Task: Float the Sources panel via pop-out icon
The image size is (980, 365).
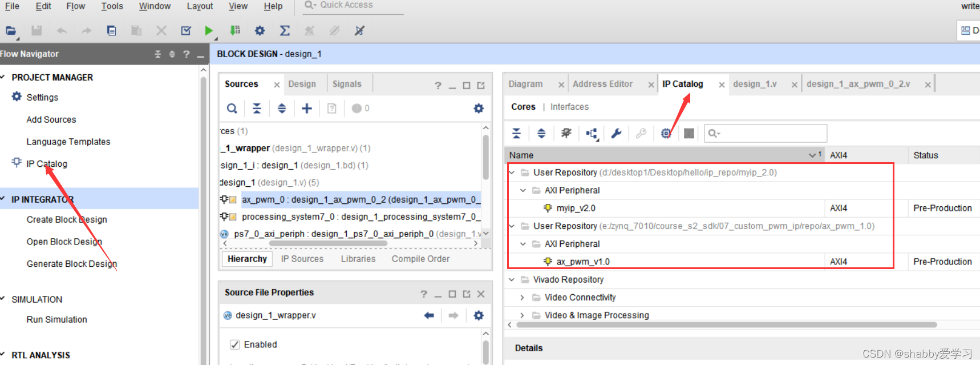Action: click(481, 85)
